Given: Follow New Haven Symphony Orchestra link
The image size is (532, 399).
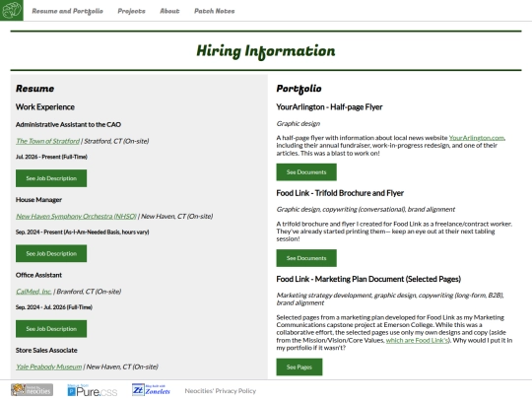Looking at the screenshot, I should tap(76, 216).
